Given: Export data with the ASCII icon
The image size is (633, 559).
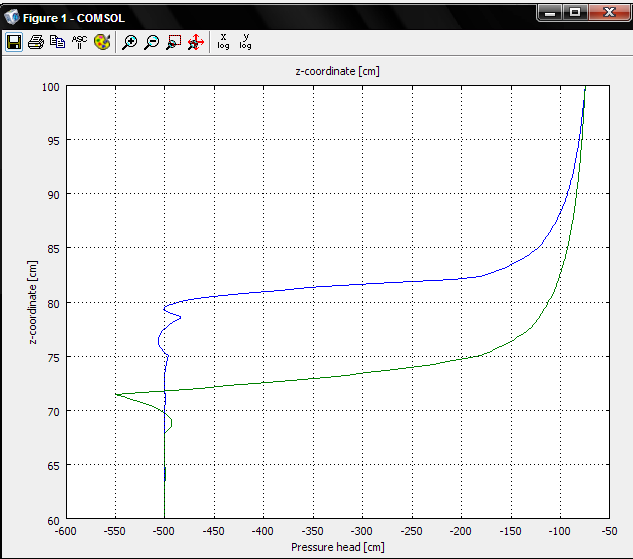Looking at the screenshot, I should (x=79, y=42).
